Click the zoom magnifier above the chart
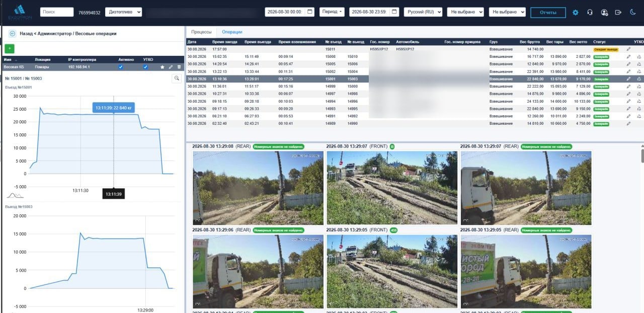This screenshot has height=313, width=644. pos(177,79)
